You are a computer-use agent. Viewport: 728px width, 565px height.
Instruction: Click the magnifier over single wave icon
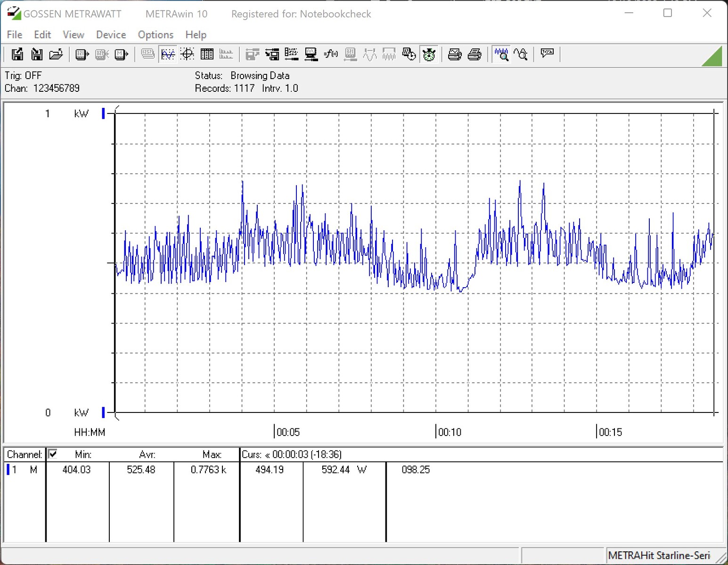coord(521,55)
